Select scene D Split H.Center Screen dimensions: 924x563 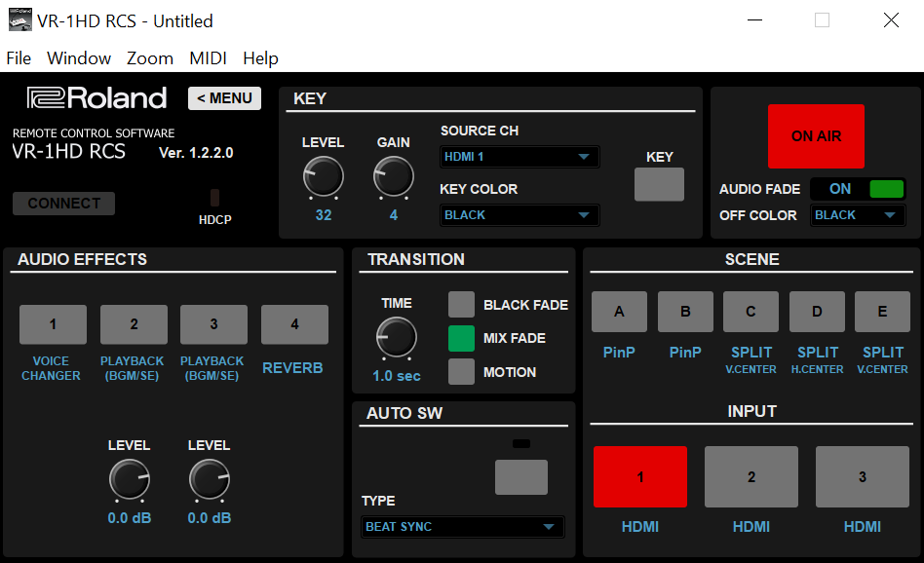(817, 312)
